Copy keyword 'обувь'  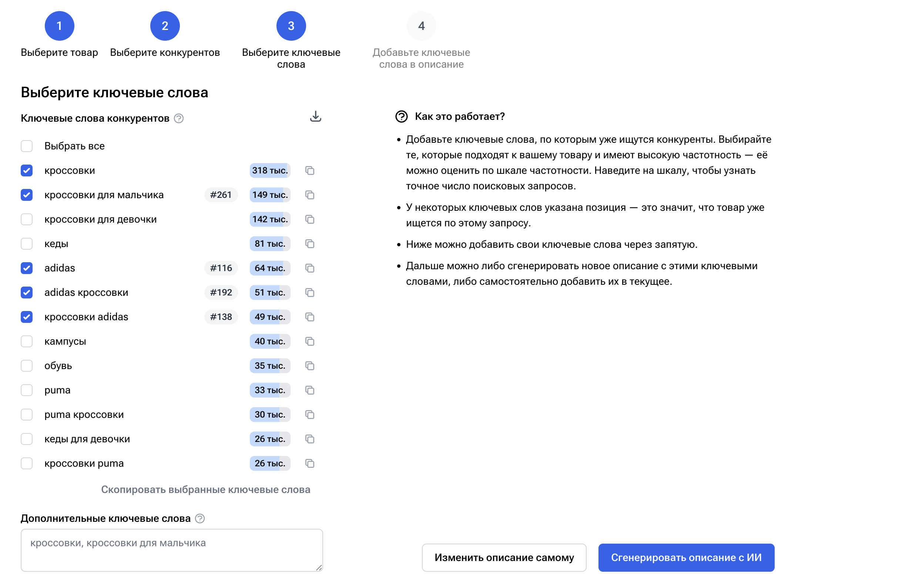(310, 366)
